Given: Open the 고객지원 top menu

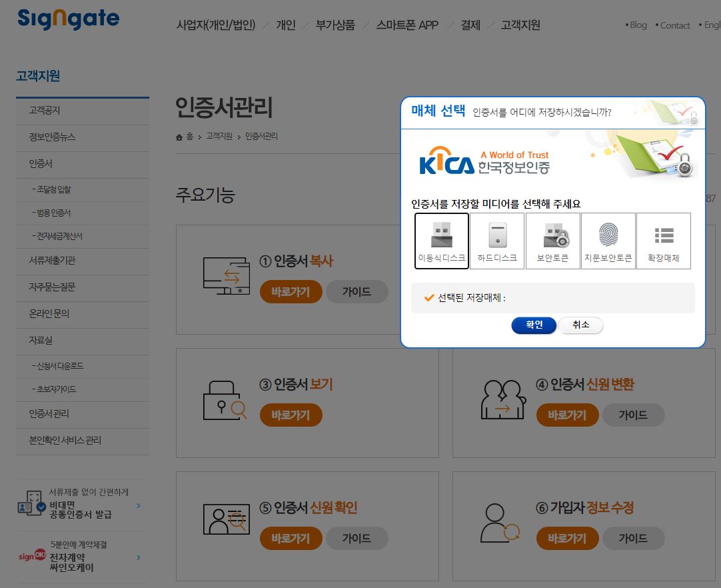Looking at the screenshot, I should click(520, 25).
